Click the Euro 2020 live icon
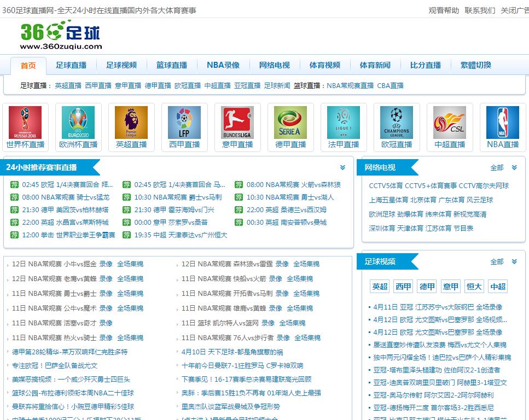Viewport: 529px width, 420px height. pos(78,122)
